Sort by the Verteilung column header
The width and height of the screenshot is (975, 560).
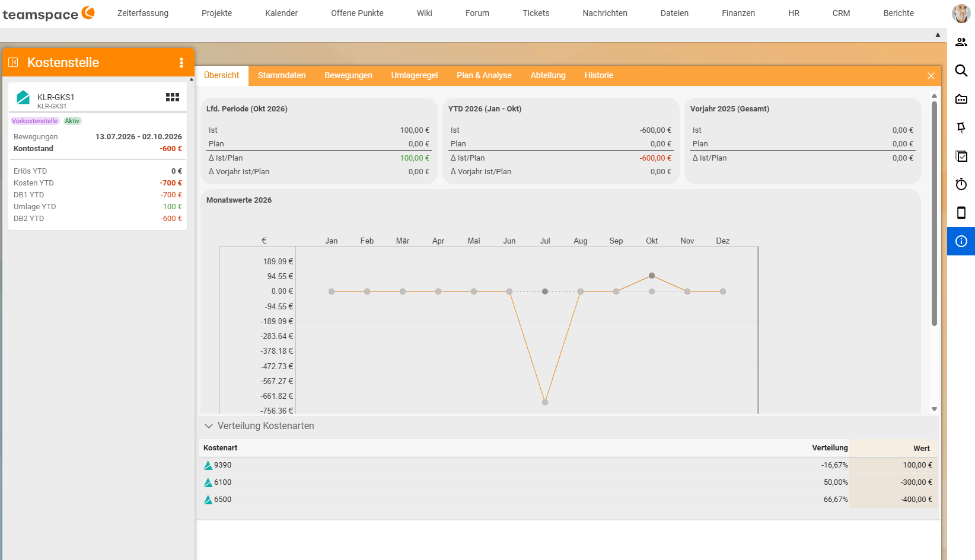(830, 448)
